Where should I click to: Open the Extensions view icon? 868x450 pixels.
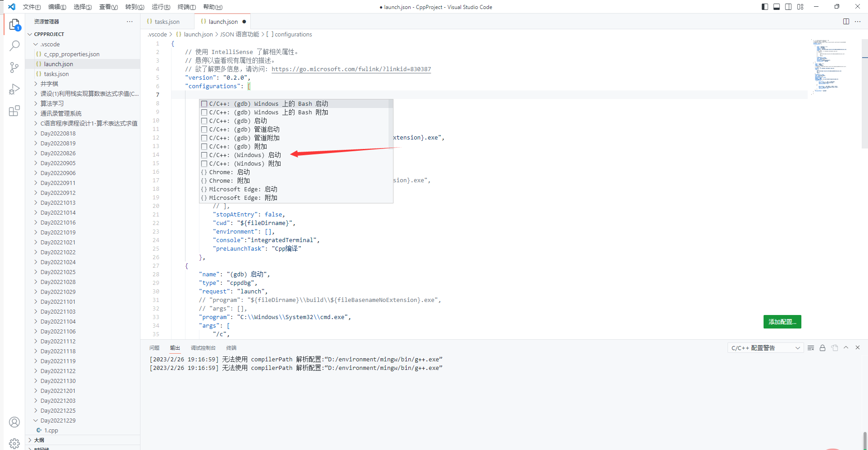(14, 111)
